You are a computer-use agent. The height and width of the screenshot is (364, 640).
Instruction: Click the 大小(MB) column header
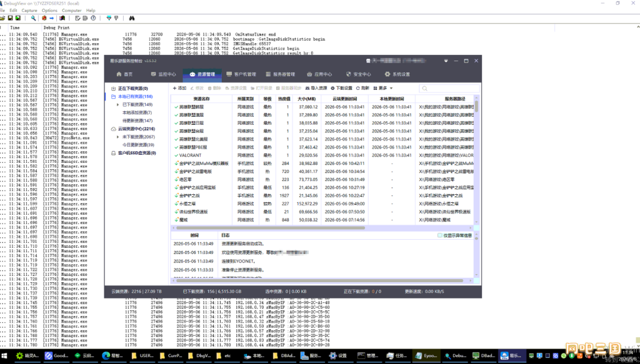[306, 99]
